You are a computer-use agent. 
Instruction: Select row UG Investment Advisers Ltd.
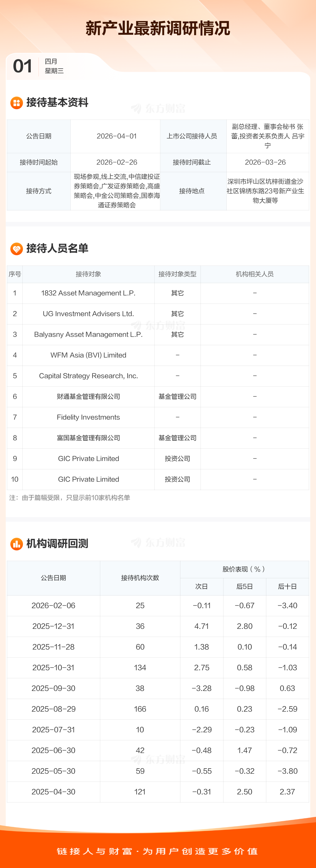point(158,314)
